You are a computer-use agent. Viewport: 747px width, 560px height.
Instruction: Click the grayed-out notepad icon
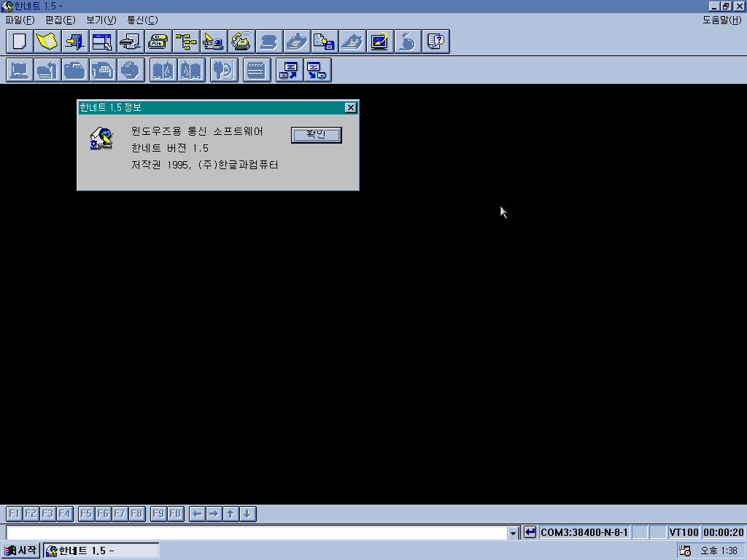pyautogui.click(x=256, y=70)
